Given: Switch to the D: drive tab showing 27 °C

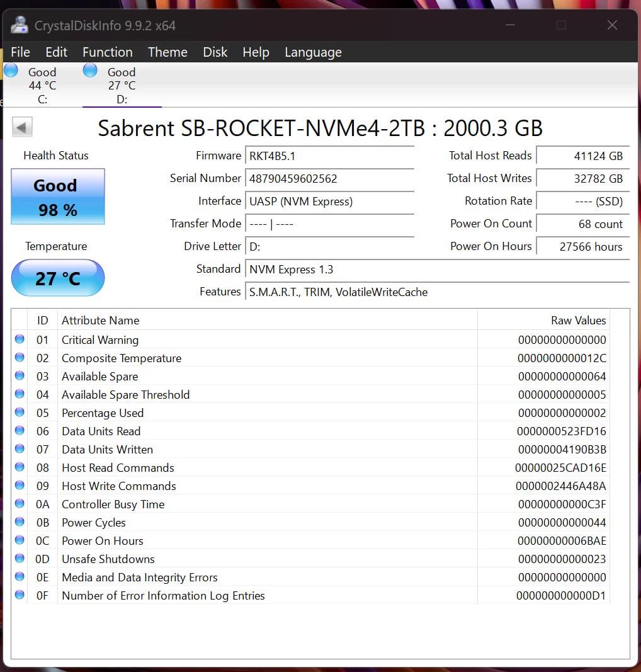Looking at the screenshot, I should tap(122, 85).
